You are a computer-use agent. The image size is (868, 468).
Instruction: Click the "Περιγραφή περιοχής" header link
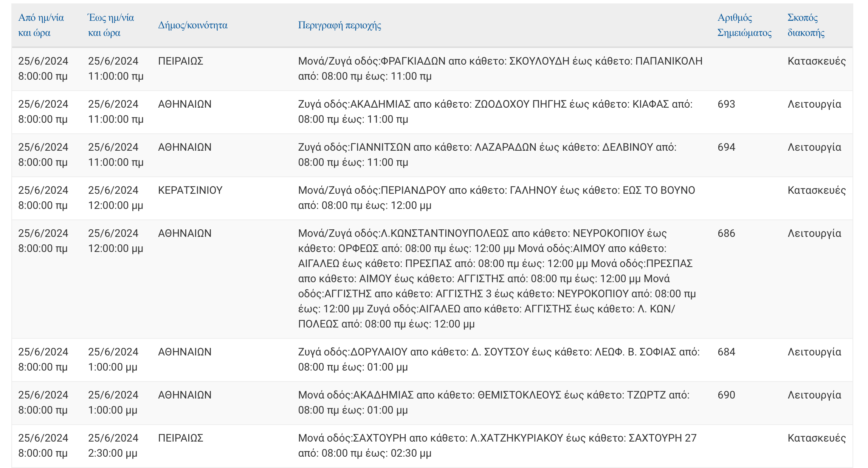[339, 25]
